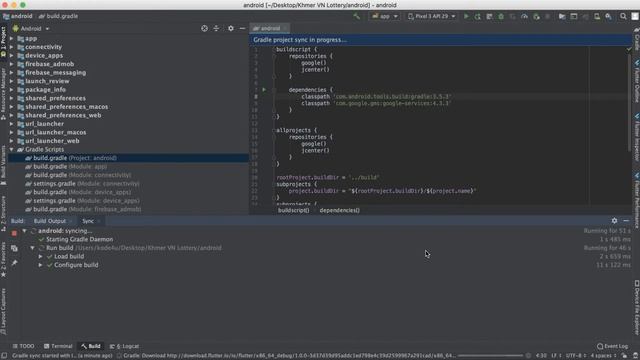Select the shared_preferences folder
Viewport: 640px width, 360px height.
(56, 98)
